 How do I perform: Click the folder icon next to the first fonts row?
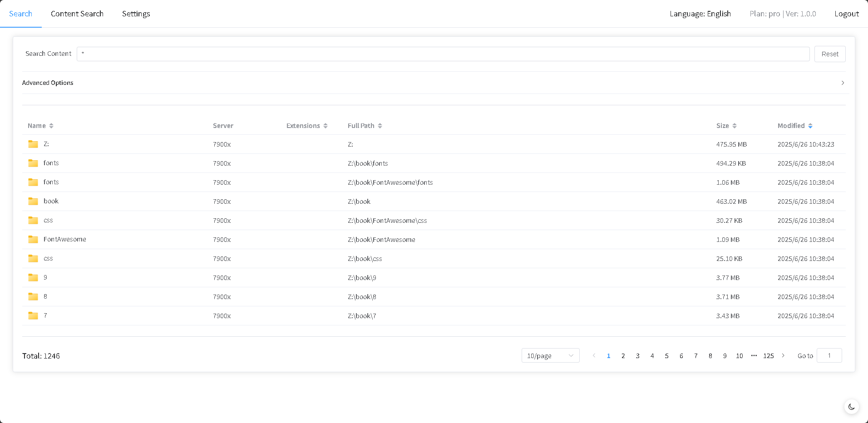32,163
